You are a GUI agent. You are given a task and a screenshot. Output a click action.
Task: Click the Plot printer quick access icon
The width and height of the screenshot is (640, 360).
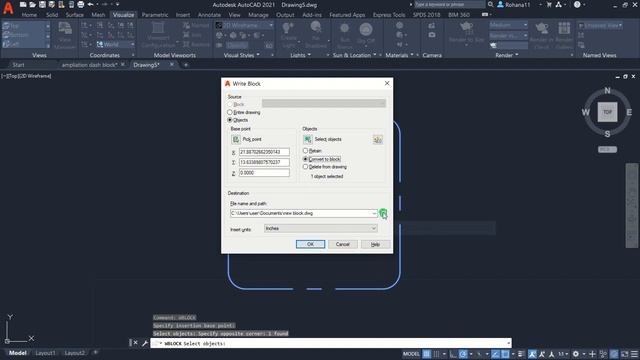click(x=80, y=4)
